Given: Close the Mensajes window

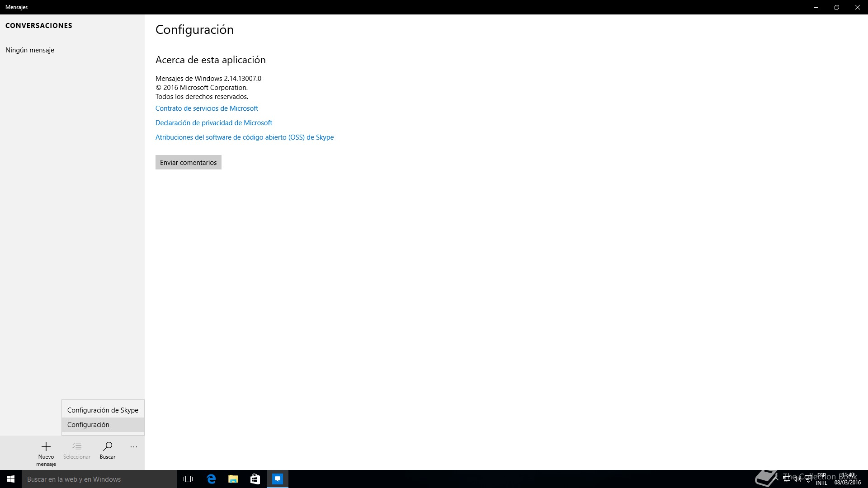Looking at the screenshot, I should pyautogui.click(x=858, y=7).
